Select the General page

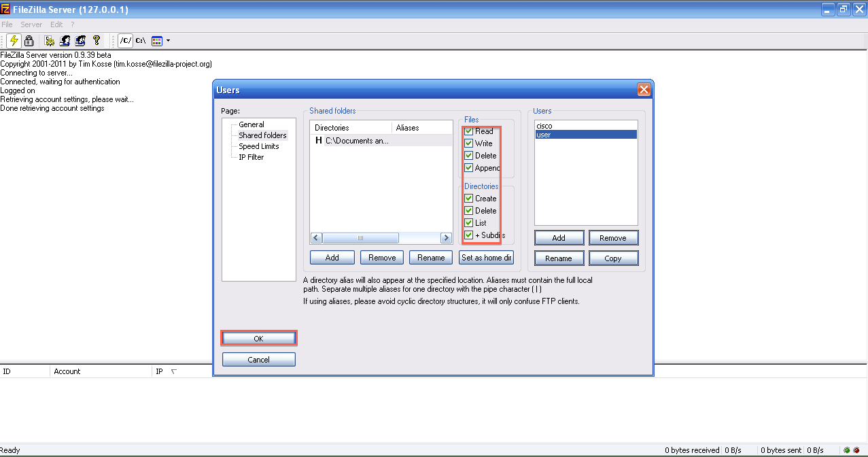tap(251, 124)
